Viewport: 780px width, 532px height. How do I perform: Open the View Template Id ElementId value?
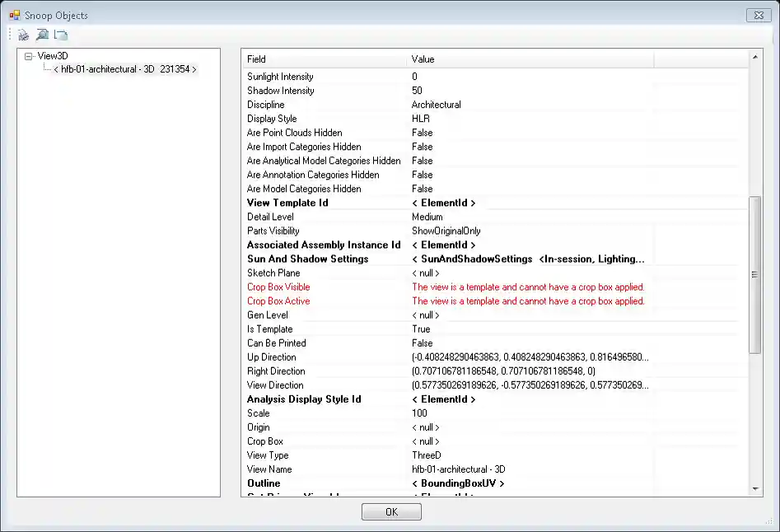pyautogui.click(x=443, y=203)
